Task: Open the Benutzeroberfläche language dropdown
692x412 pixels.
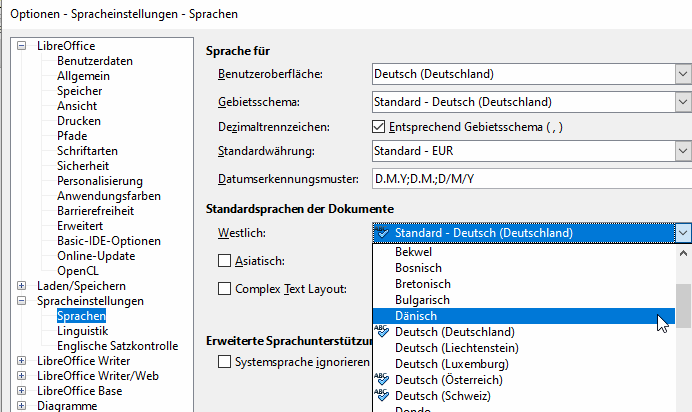Action: (682, 74)
